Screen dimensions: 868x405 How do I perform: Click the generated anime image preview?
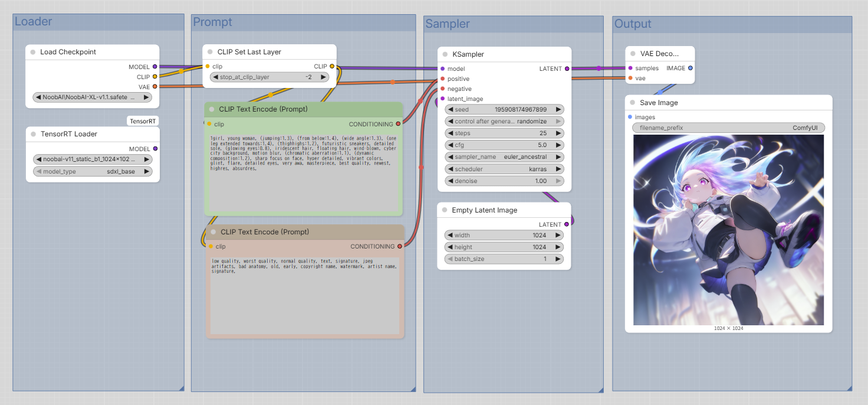(728, 230)
